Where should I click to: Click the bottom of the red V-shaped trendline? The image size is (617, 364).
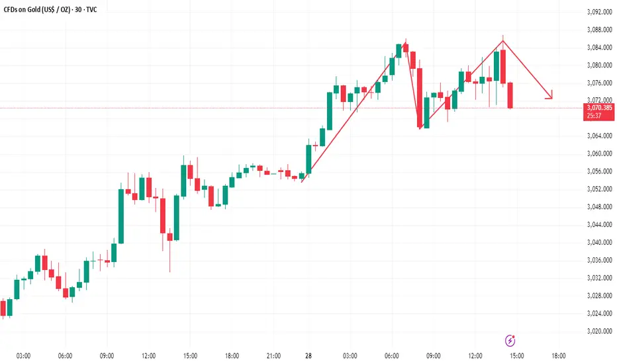(x=420, y=128)
